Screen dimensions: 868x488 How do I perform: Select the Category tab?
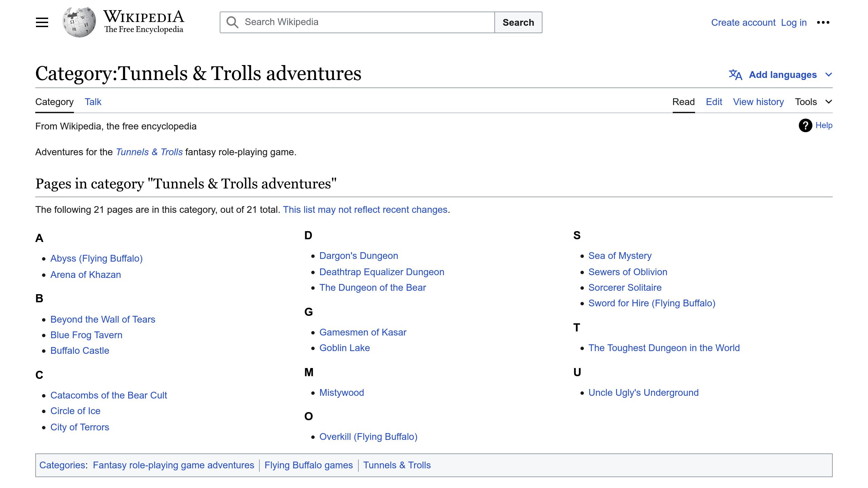pyautogui.click(x=55, y=101)
